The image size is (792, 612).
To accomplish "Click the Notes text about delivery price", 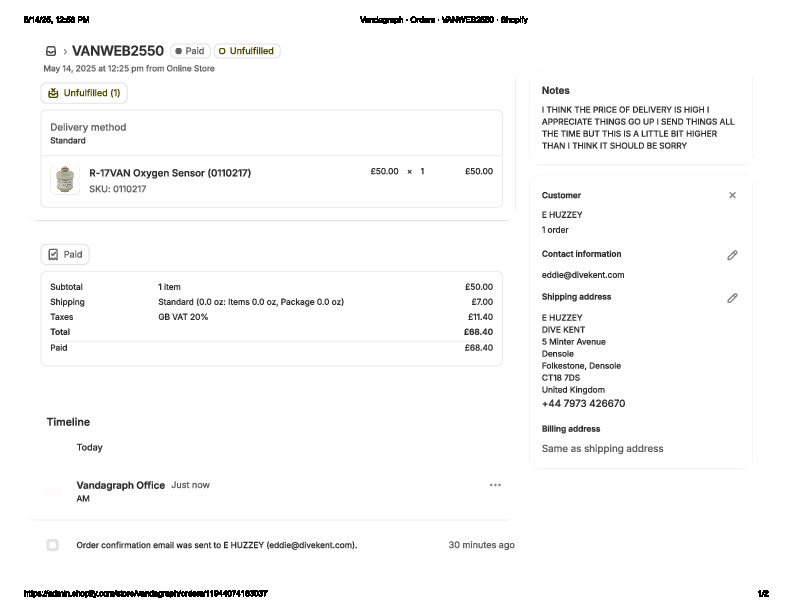I will 638,127.
